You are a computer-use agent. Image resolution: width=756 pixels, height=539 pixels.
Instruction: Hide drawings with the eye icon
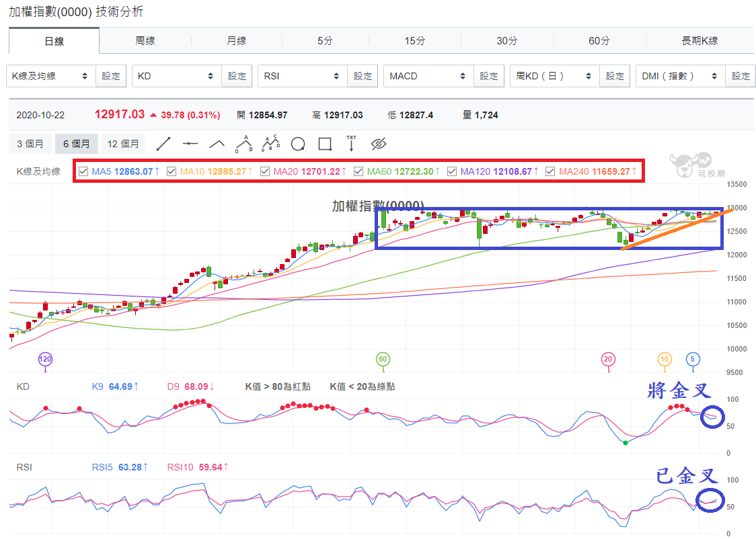[379, 144]
